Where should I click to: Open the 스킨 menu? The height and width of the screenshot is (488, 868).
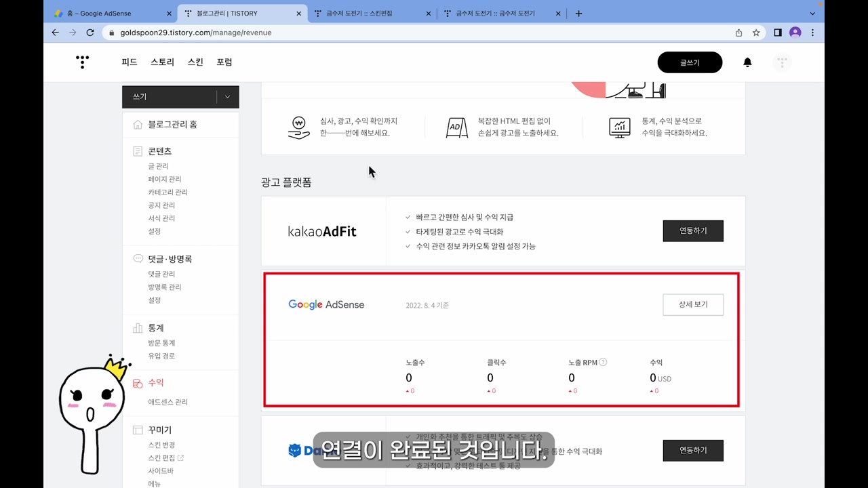pos(195,62)
